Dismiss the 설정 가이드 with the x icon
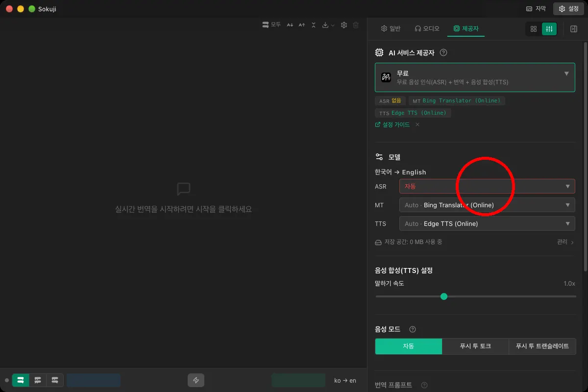588x392 pixels. (417, 124)
